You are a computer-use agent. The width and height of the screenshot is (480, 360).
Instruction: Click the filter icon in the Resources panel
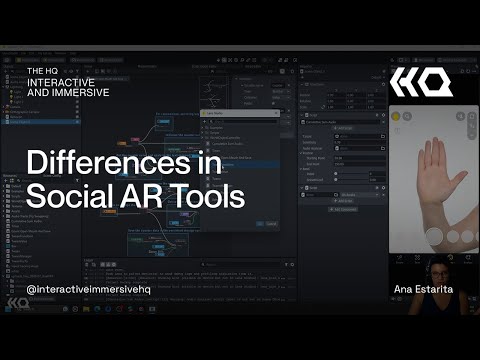pos(77,180)
